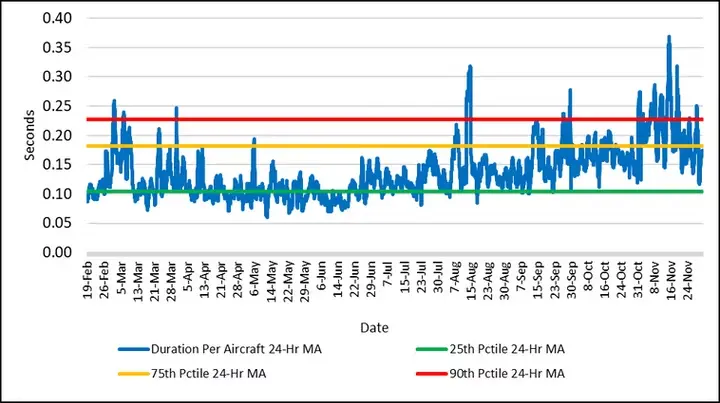Click the "Date" horizontal axis title
720x403 pixels.
click(376, 326)
